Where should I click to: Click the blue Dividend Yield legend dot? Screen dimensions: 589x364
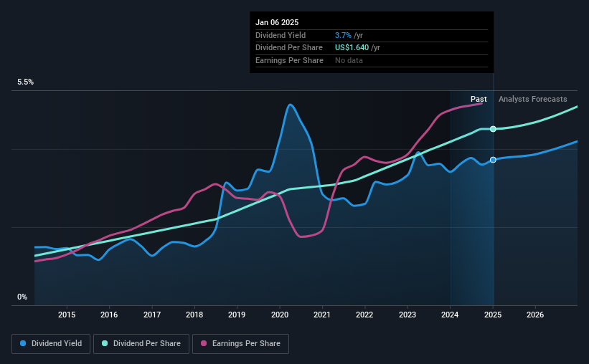[23, 343]
